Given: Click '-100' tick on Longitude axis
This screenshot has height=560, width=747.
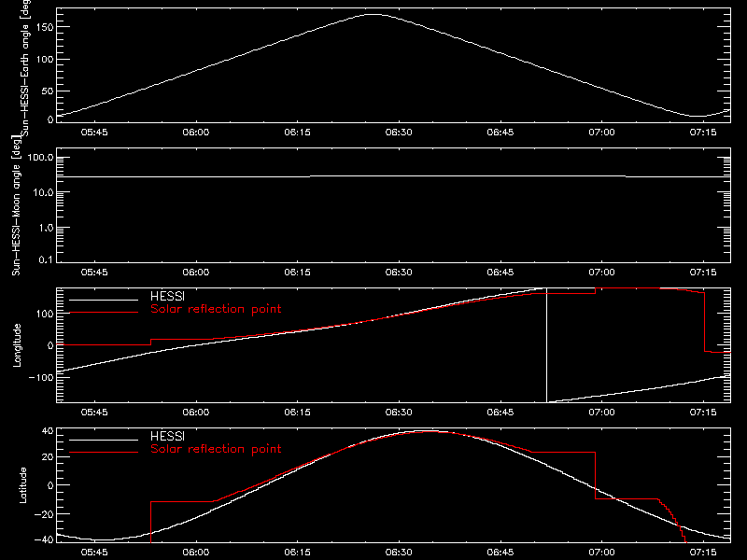Looking at the screenshot, I should [x=41, y=377].
